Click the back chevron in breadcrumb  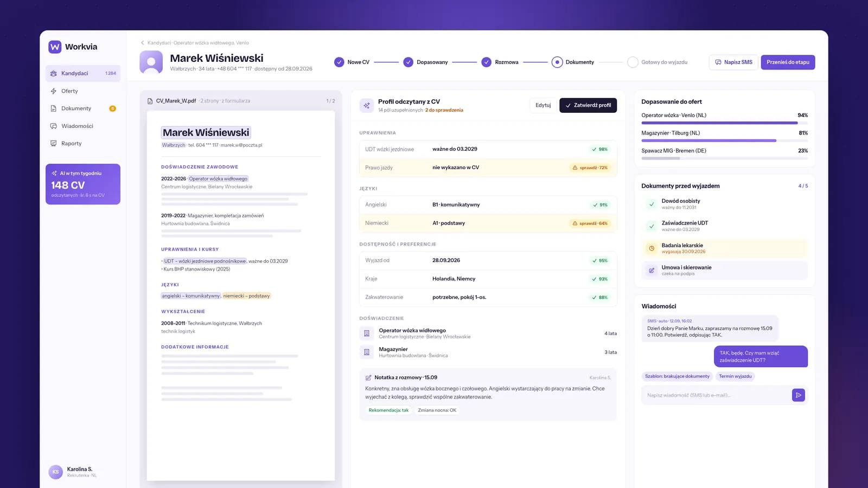click(x=143, y=43)
